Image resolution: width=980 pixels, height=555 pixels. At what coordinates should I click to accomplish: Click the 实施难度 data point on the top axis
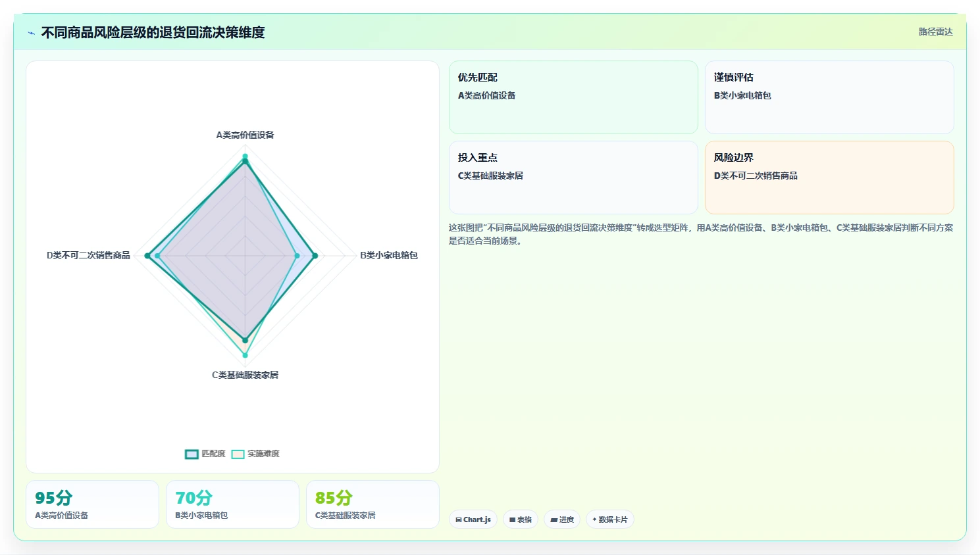pyautogui.click(x=245, y=157)
